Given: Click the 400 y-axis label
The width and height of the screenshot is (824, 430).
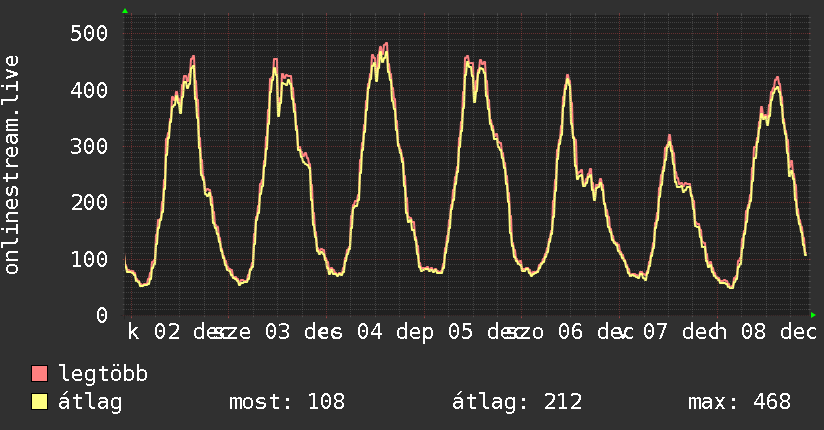Looking at the screenshot, I should [x=89, y=90].
